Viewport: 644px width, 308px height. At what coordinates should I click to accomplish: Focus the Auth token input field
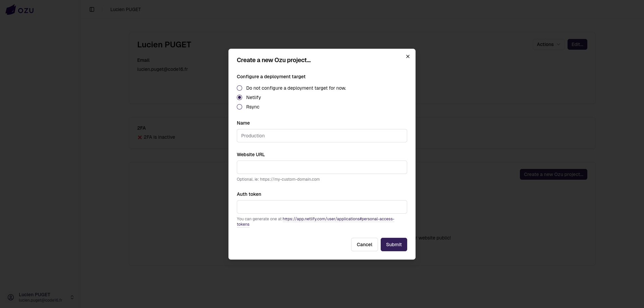pos(322,207)
